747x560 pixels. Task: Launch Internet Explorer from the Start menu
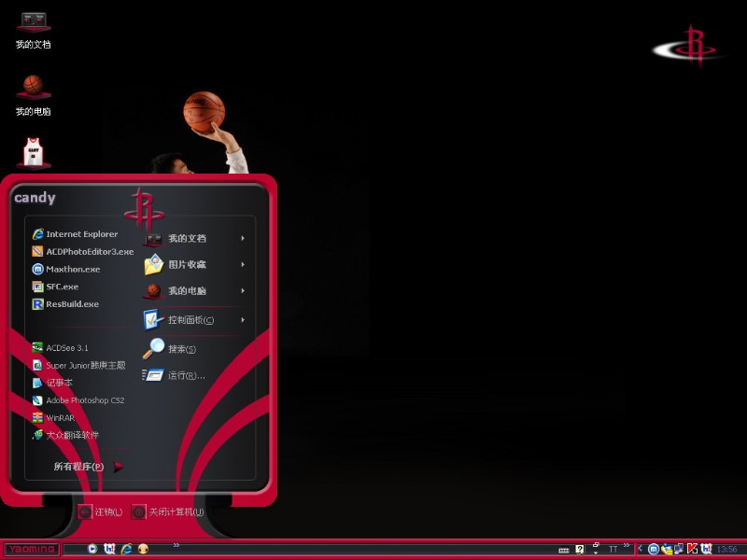pyautogui.click(x=76, y=234)
